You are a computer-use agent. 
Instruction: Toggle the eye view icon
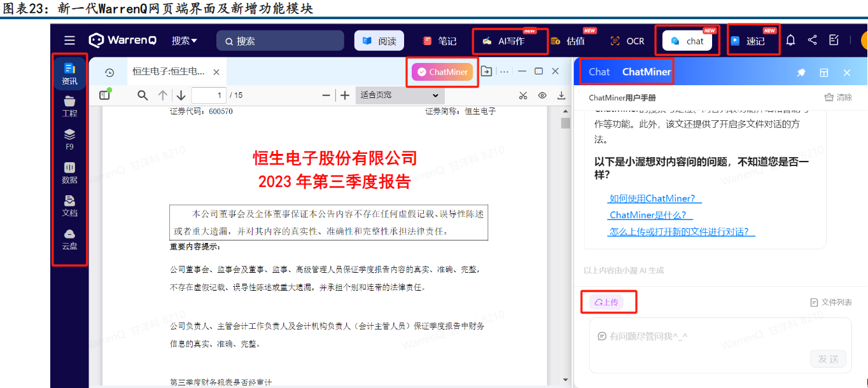[x=542, y=95]
